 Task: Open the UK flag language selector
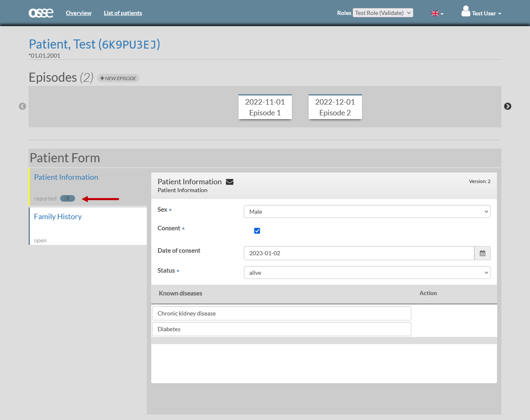point(437,13)
